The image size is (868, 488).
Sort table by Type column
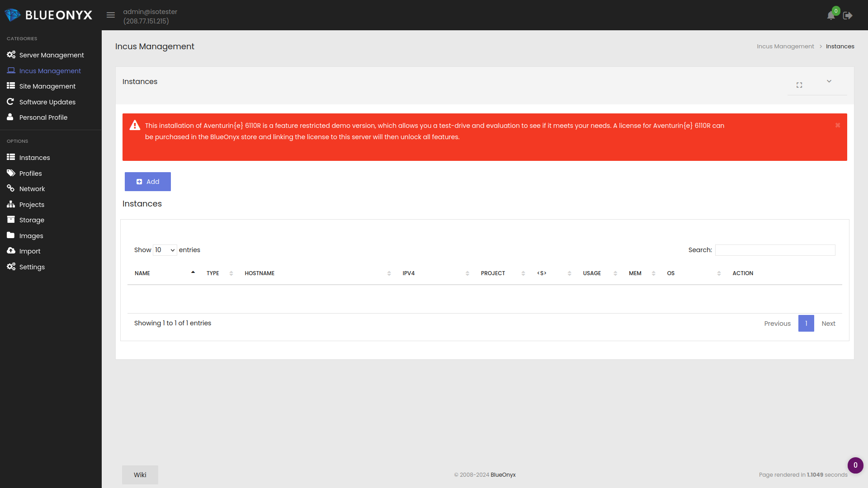(x=219, y=273)
